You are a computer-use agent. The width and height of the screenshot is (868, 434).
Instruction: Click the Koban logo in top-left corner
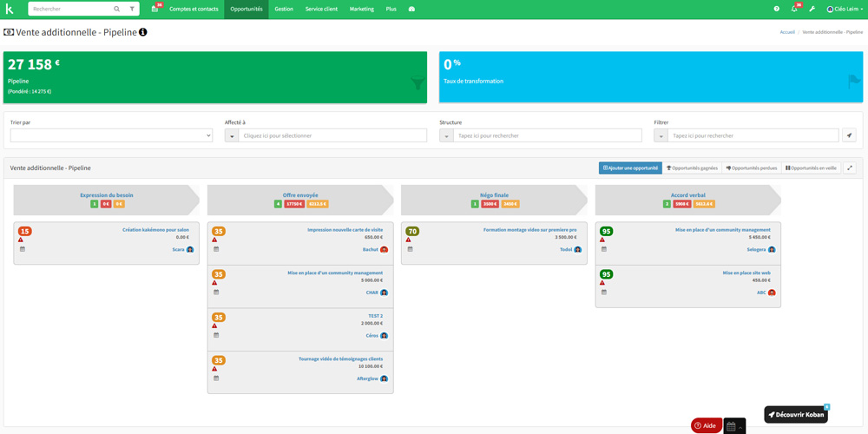(x=10, y=9)
